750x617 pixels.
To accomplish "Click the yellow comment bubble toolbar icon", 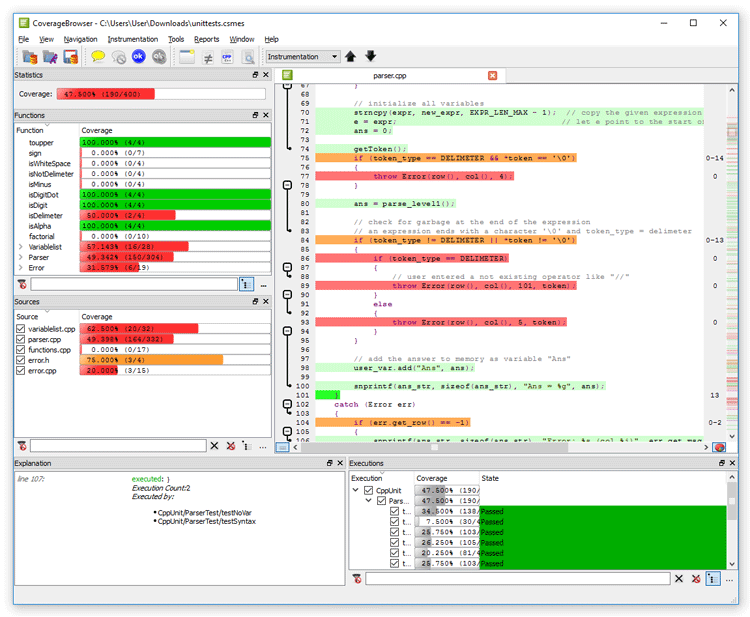I will click(98, 57).
